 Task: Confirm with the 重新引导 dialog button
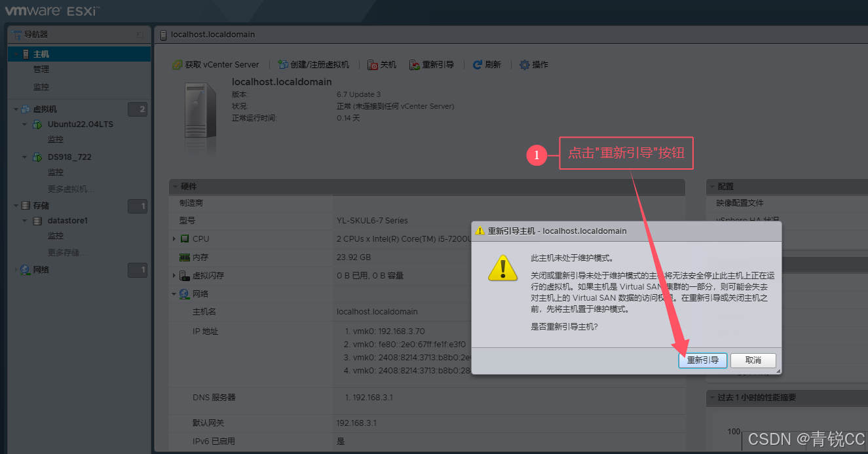click(x=703, y=360)
